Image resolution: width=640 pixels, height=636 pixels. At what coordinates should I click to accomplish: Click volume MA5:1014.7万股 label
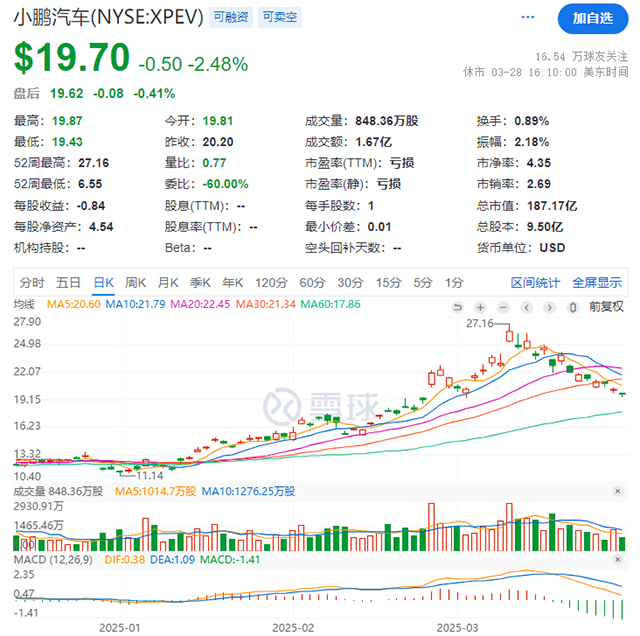(x=156, y=491)
